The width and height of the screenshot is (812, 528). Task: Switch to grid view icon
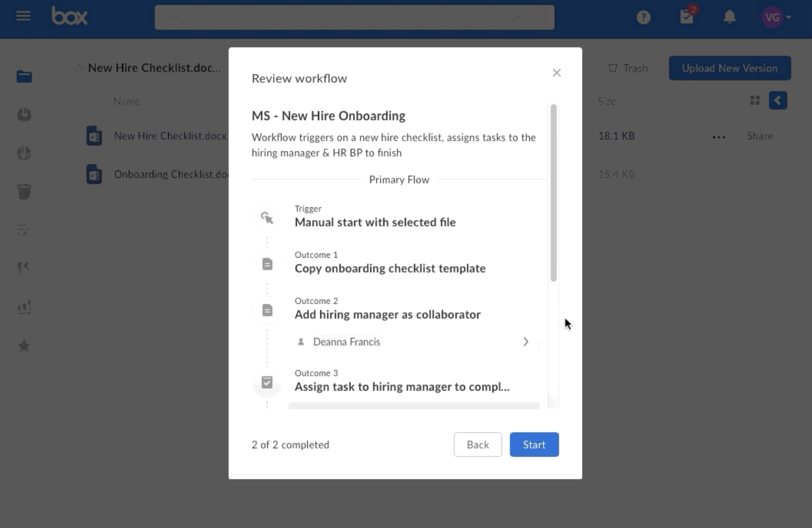click(755, 100)
